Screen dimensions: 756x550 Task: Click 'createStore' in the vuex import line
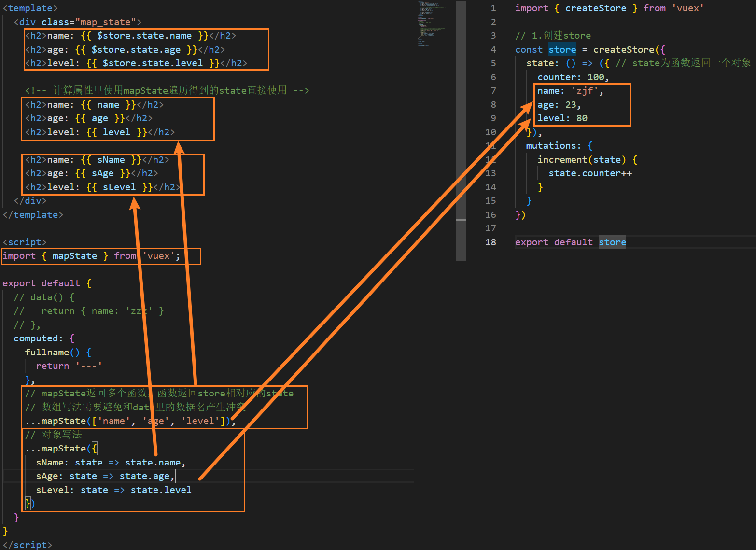click(596, 8)
